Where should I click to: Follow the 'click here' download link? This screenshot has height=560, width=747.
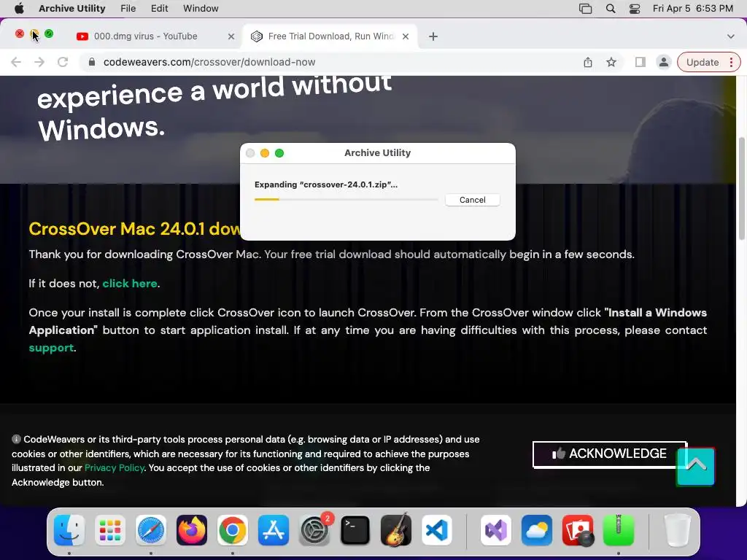click(130, 284)
